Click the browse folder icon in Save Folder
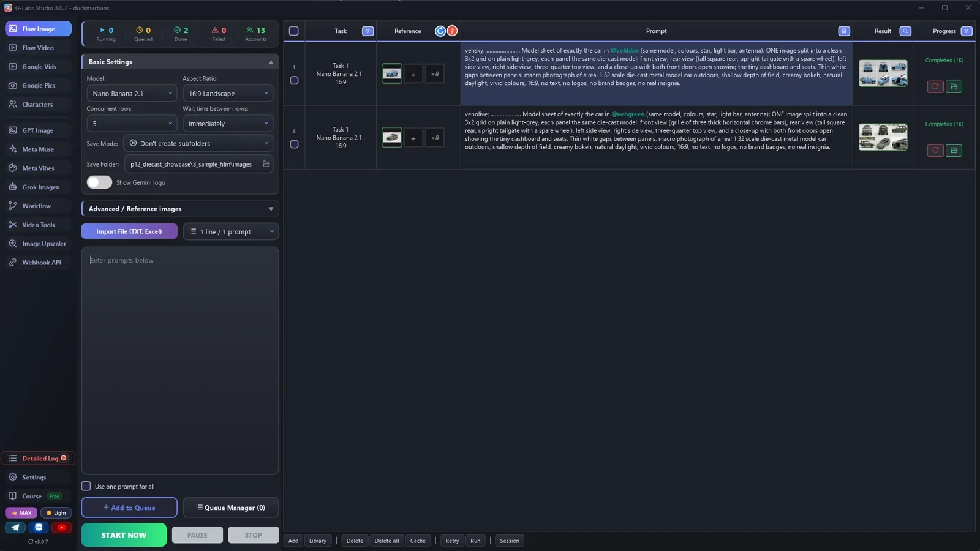Image resolution: width=980 pixels, height=551 pixels. pos(266,164)
